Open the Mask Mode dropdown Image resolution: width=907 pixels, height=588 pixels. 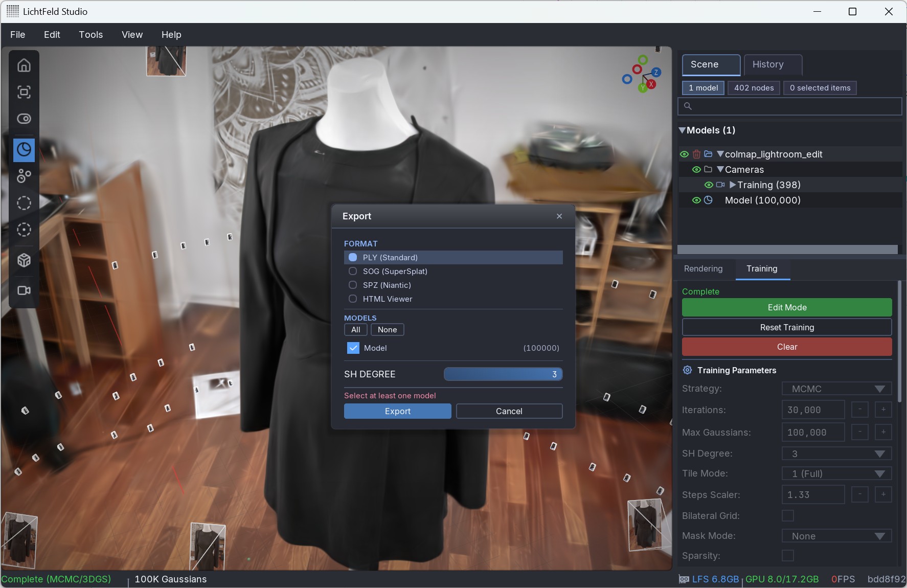point(836,536)
